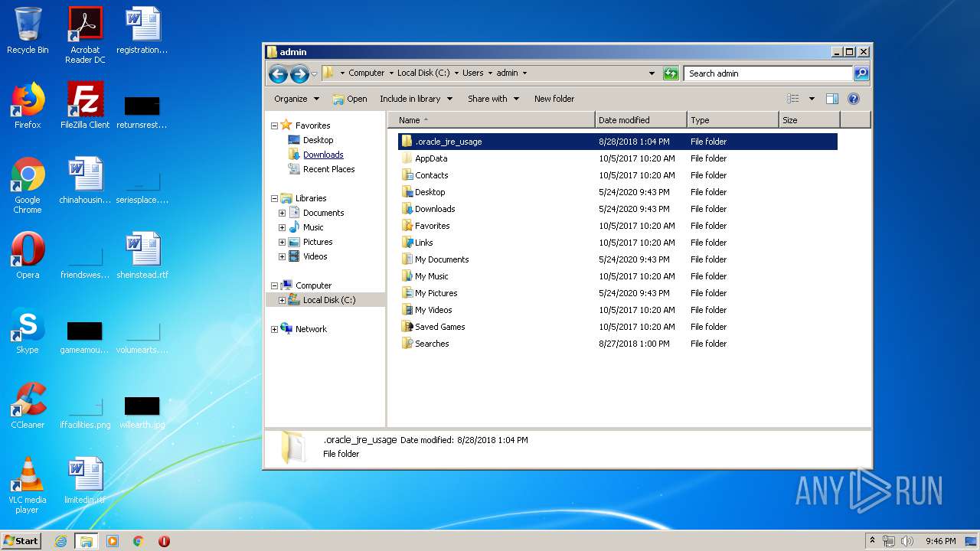
Task: Select the Favorites folder in file list
Action: pyautogui.click(x=432, y=226)
